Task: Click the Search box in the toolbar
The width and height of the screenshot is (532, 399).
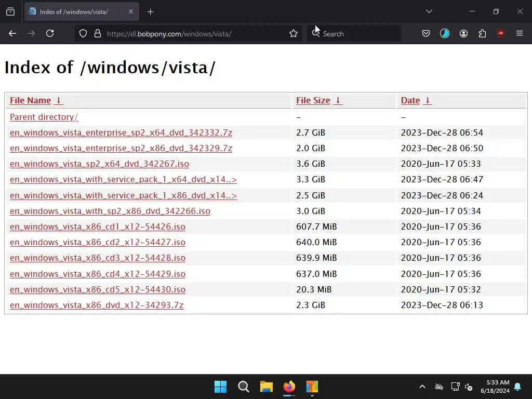Action: coord(354,34)
